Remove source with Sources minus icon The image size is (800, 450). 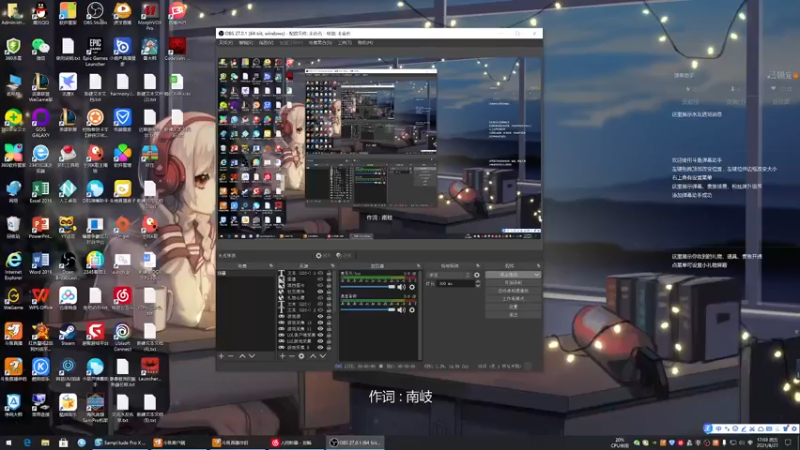coord(291,356)
